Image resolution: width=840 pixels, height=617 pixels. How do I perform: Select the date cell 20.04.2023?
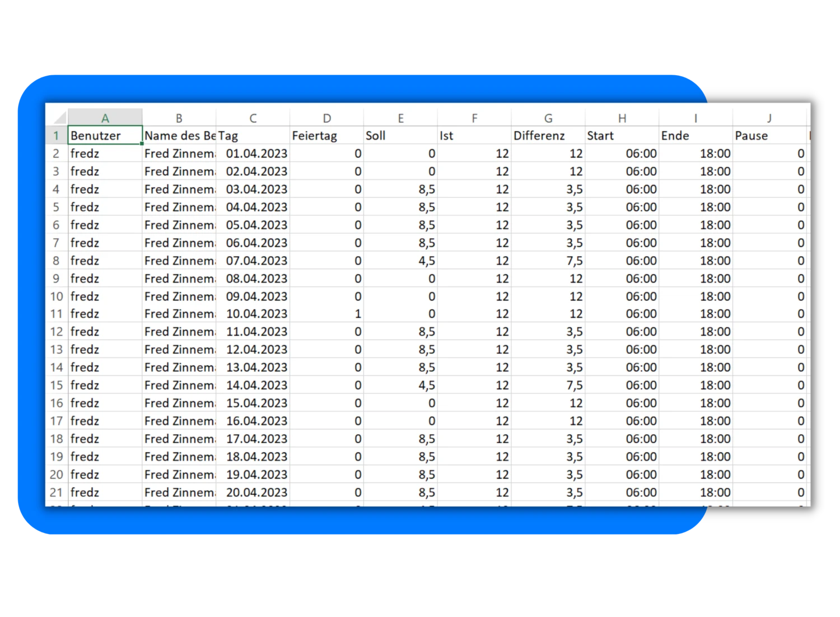click(253, 492)
